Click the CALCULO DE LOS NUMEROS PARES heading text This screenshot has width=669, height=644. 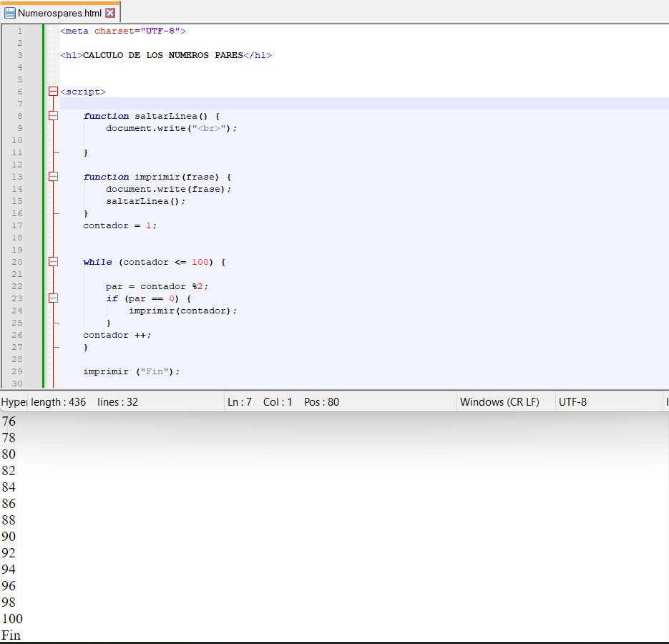[163, 55]
